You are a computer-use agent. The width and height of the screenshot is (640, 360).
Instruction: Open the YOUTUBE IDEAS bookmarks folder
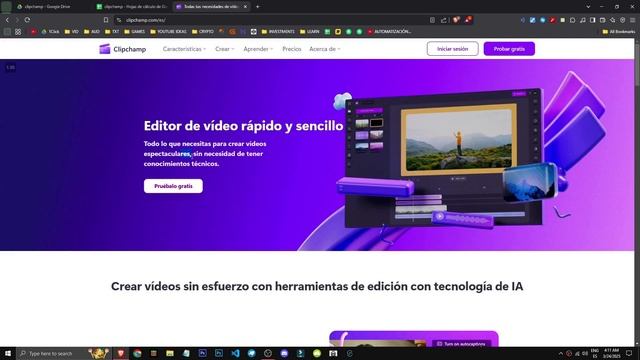pyautogui.click(x=168, y=31)
